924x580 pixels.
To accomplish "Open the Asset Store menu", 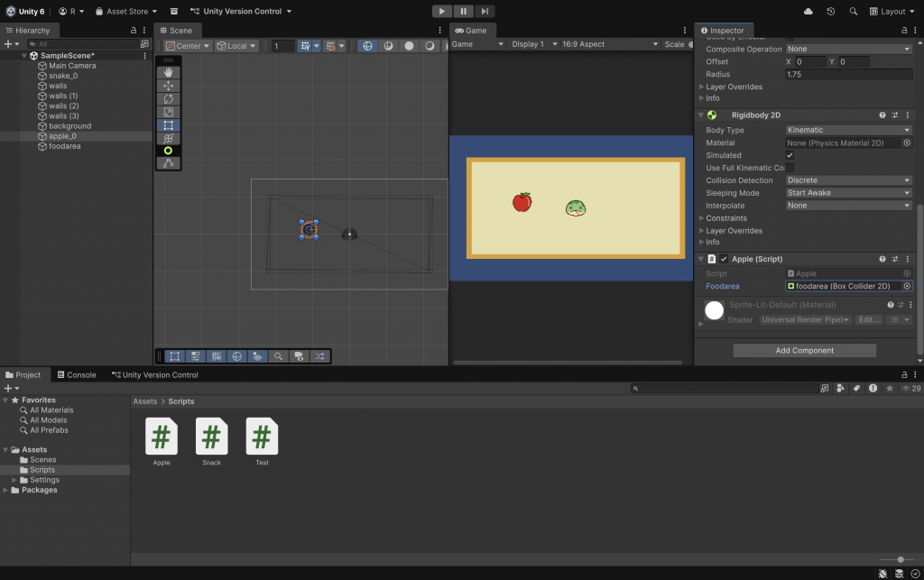I will 126,11.
